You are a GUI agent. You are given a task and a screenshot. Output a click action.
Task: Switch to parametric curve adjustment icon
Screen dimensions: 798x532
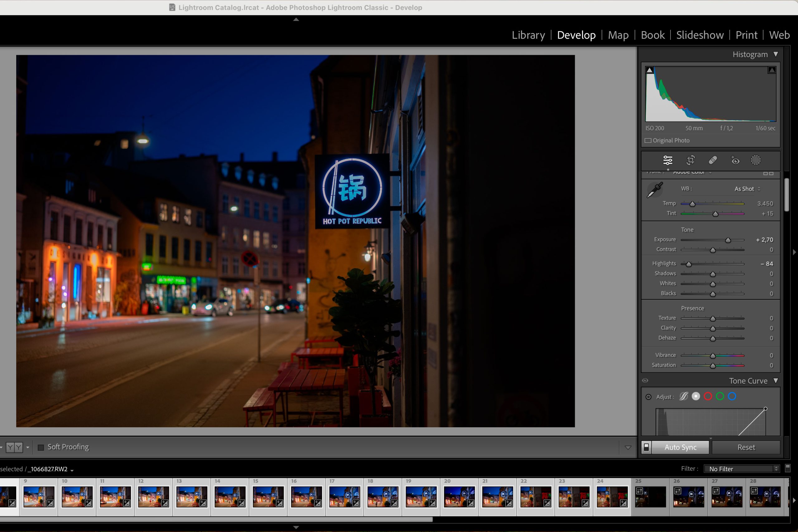click(x=684, y=396)
